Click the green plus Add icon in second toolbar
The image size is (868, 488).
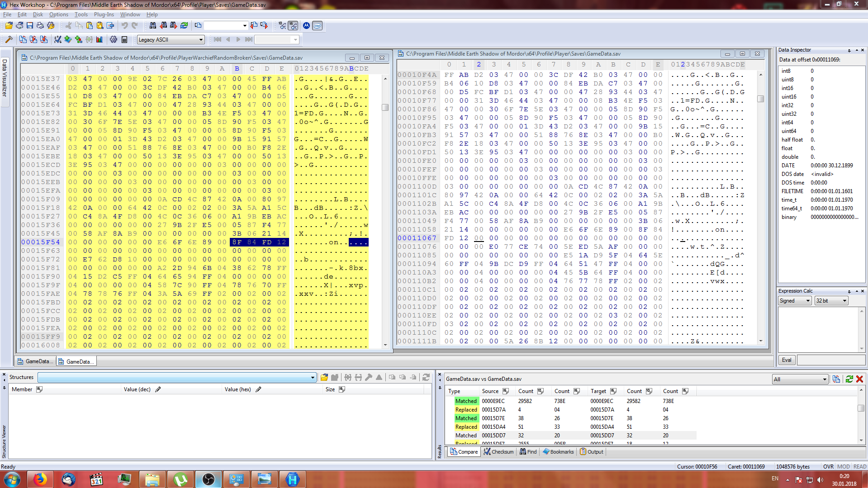(x=68, y=40)
